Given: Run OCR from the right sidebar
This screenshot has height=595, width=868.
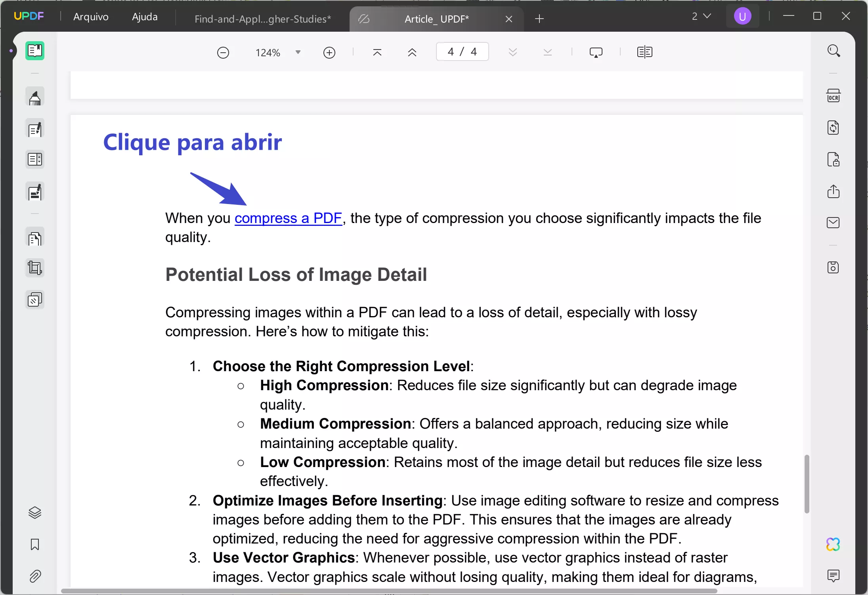Looking at the screenshot, I should click(x=834, y=95).
